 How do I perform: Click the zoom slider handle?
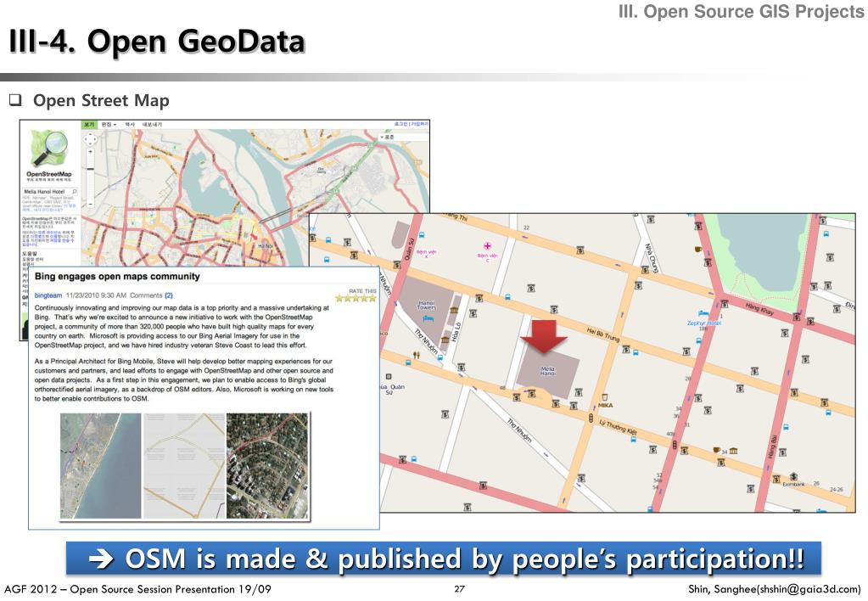point(90,168)
